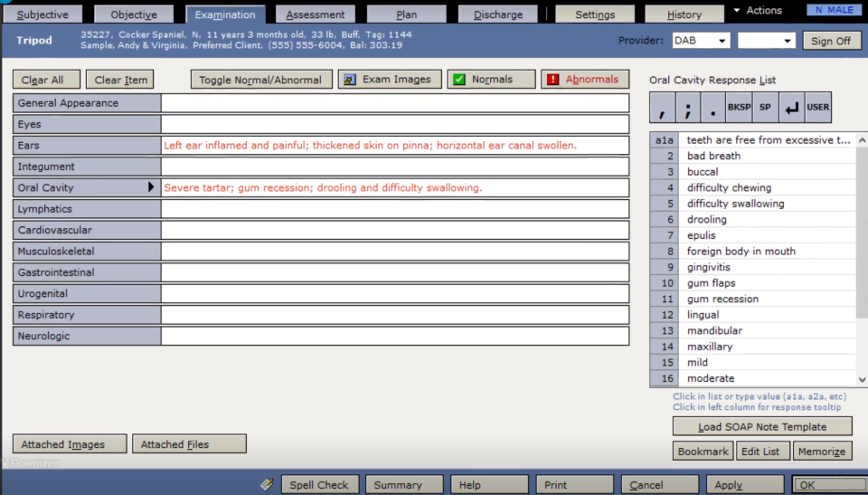Confirm with the OK button
Screen dimensions: 868x495
[829, 484]
